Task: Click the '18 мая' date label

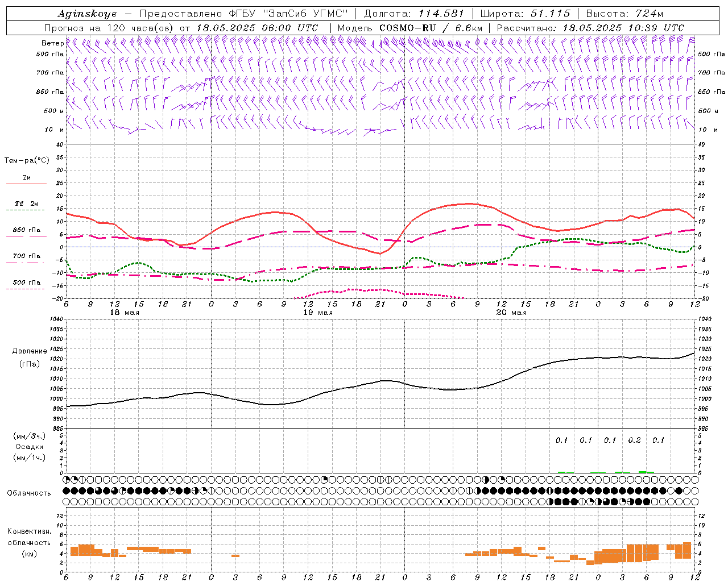Action: (x=125, y=313)
